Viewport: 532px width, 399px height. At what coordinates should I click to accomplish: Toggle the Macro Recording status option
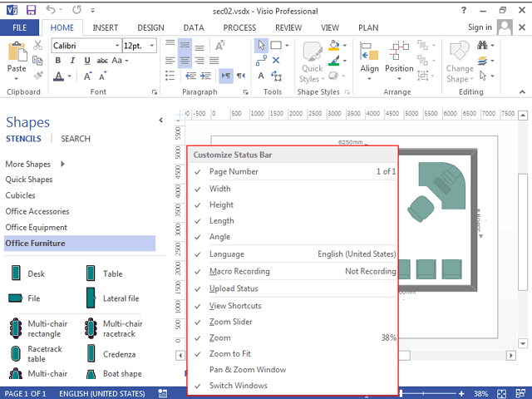239,271
